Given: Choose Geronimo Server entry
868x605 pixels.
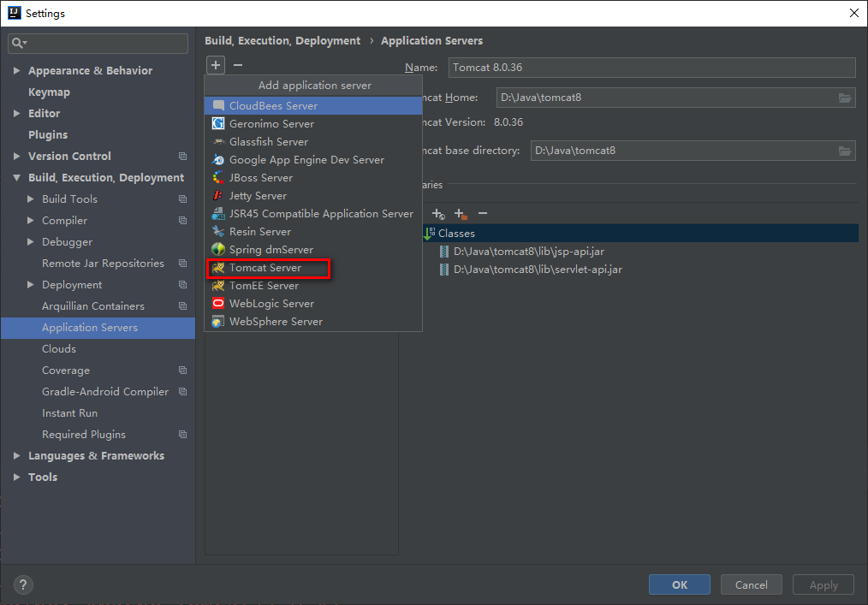Looking at the screenshot, I should (313, 124).
